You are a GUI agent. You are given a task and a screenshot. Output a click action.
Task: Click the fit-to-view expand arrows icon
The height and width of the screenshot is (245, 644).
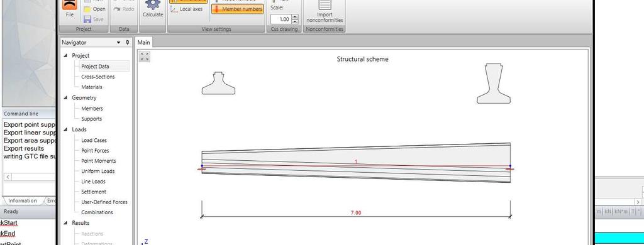pyautogui.click(x=145, y=57)
